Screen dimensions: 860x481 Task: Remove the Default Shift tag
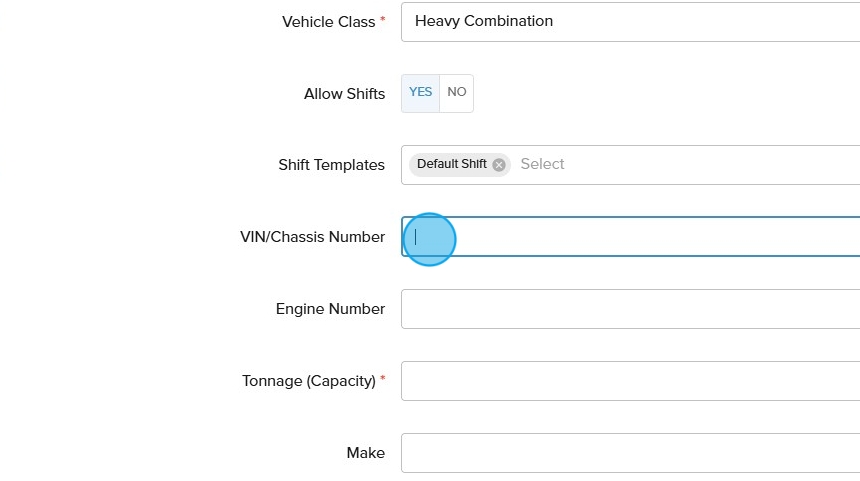[499, 165]
